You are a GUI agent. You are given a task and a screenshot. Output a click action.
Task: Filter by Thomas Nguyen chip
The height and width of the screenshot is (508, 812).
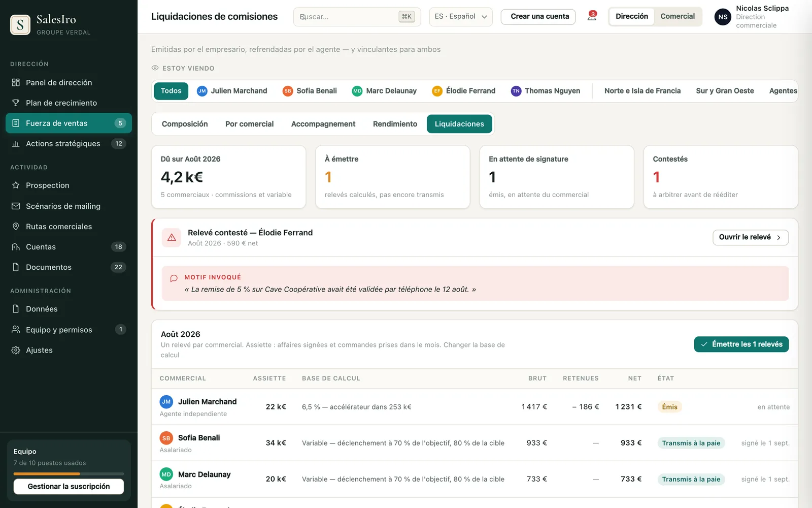tap(546, 91)
